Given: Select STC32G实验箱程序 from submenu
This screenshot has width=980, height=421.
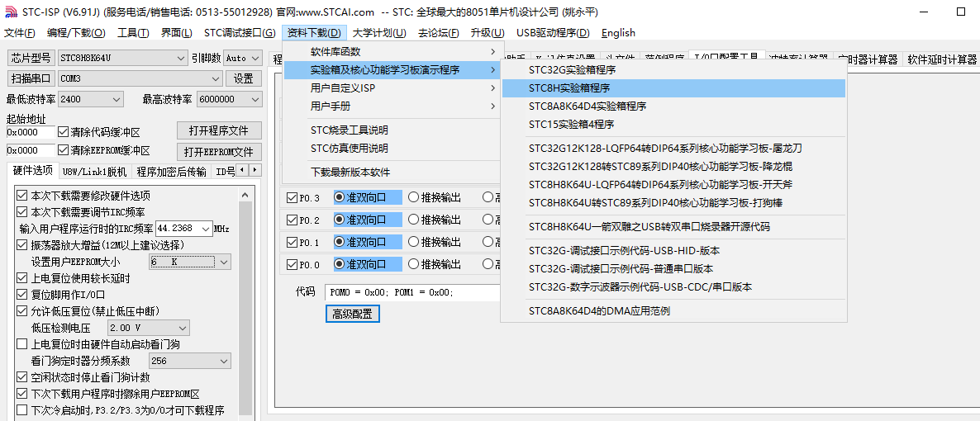Looking at the screenshot, I should 673,71.
